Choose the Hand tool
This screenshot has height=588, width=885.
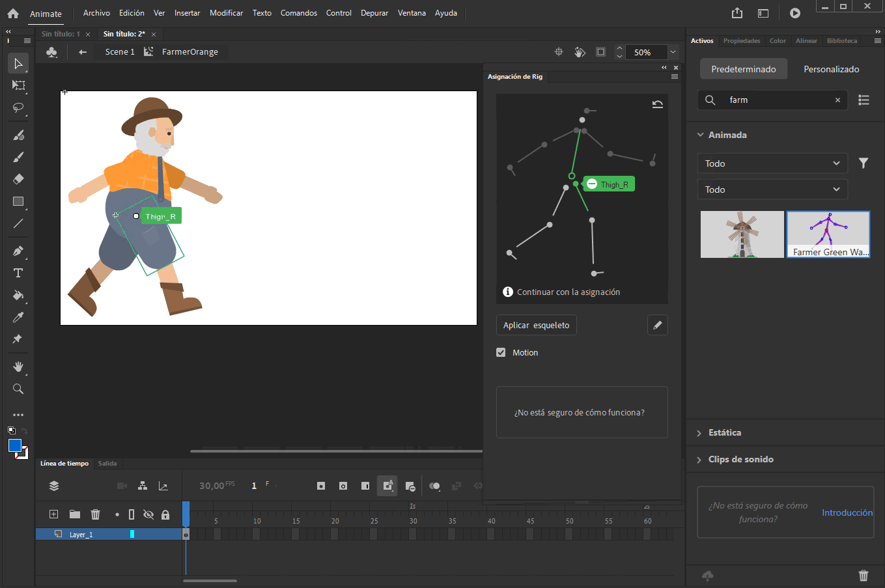(x=18, y=367)
